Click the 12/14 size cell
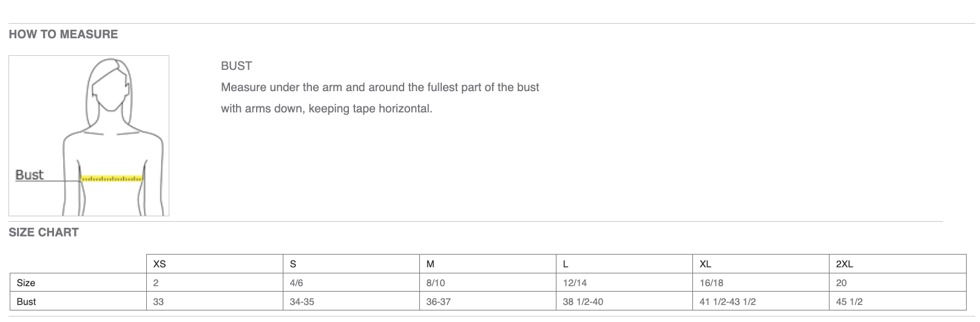980x322 pixels. pos(575,283)
